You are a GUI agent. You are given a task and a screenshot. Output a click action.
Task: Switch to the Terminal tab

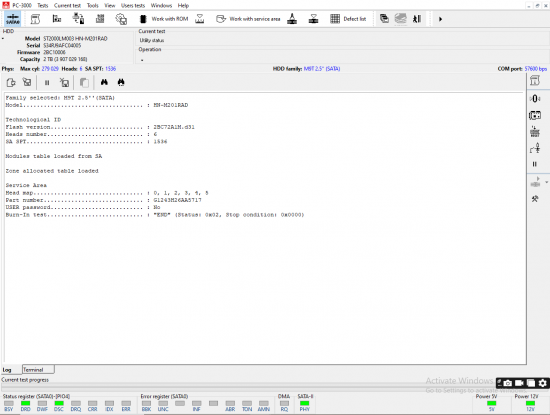pyautogui.click(x=38, y=370)
